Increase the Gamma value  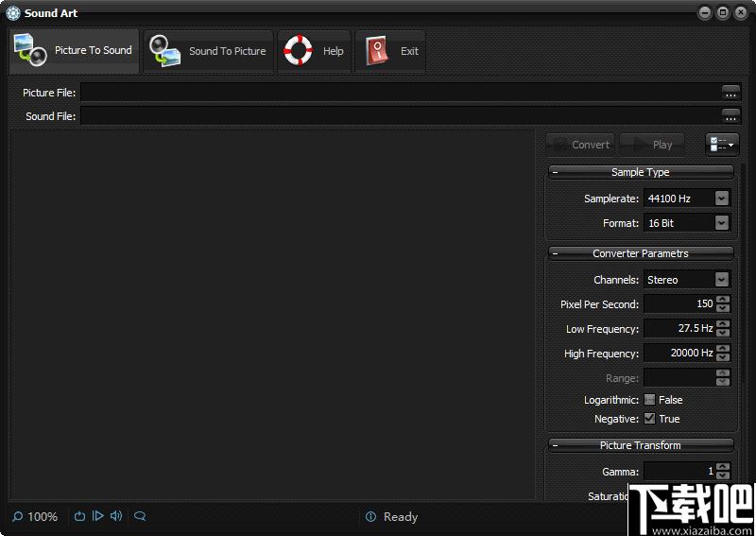(723, 467)
